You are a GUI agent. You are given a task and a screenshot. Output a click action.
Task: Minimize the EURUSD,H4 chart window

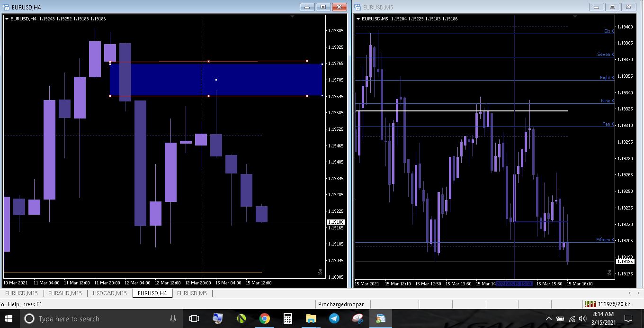[x=308, y=7]
